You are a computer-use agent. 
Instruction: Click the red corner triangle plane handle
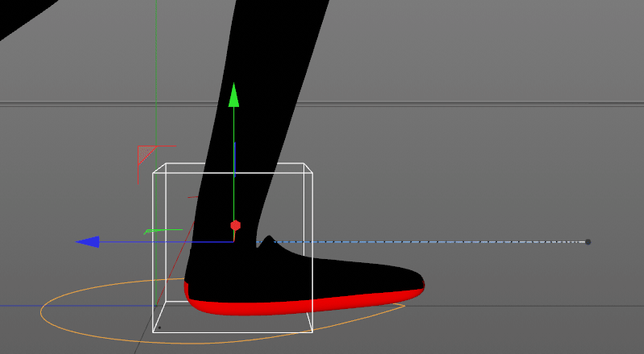pos(145,154)
